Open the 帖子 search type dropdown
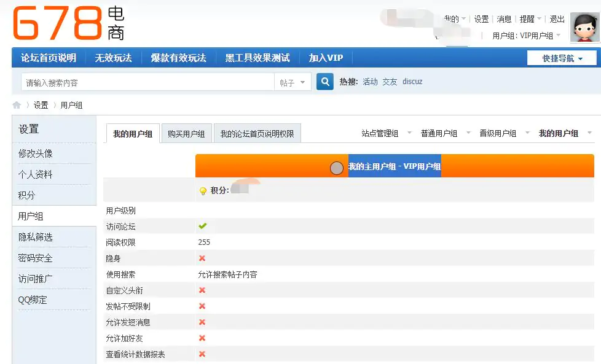Screen dimensions: 601x364 [x=292, y=82]
